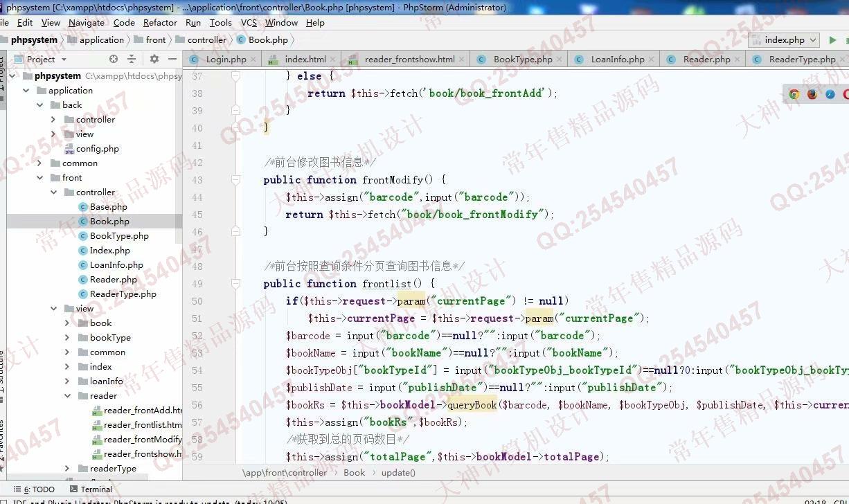Open the Tools menu
The image size is (849, 504).
[x=221, y=22]
